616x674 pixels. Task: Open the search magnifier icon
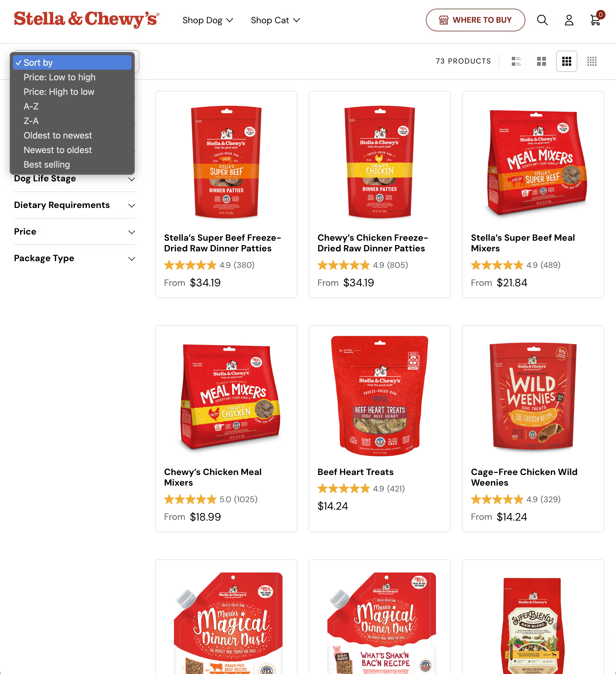[542, 20]
